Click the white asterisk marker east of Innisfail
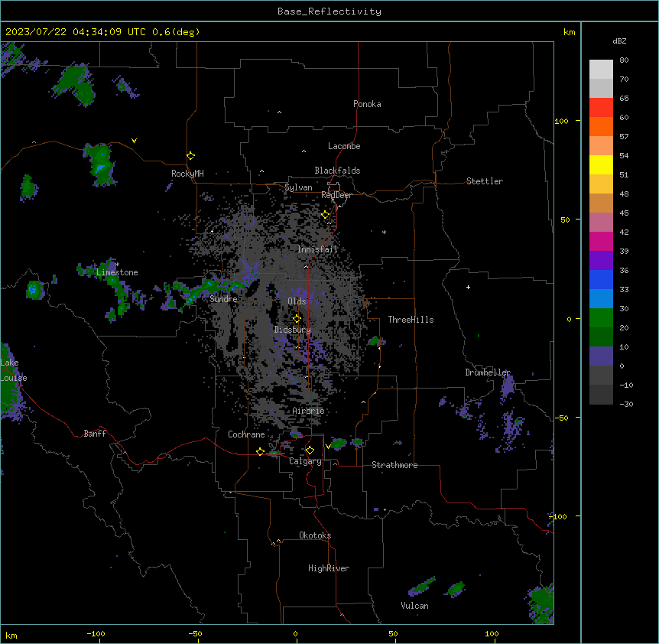The width and height of the screenshot is (659, 644). 384,232
